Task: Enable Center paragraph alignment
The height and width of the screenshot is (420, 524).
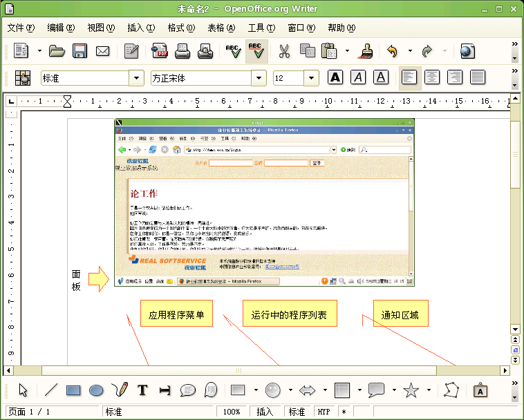Action: pos(431,77)
